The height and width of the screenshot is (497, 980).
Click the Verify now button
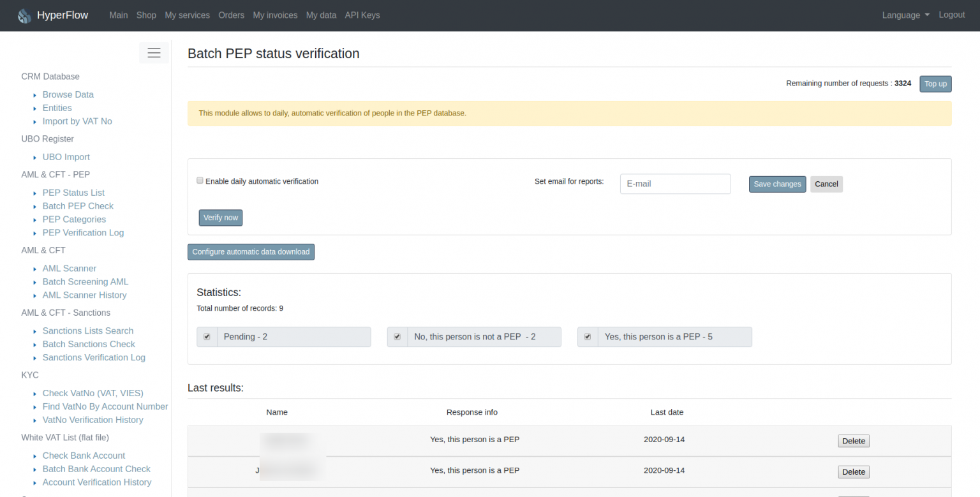(220, 218)
